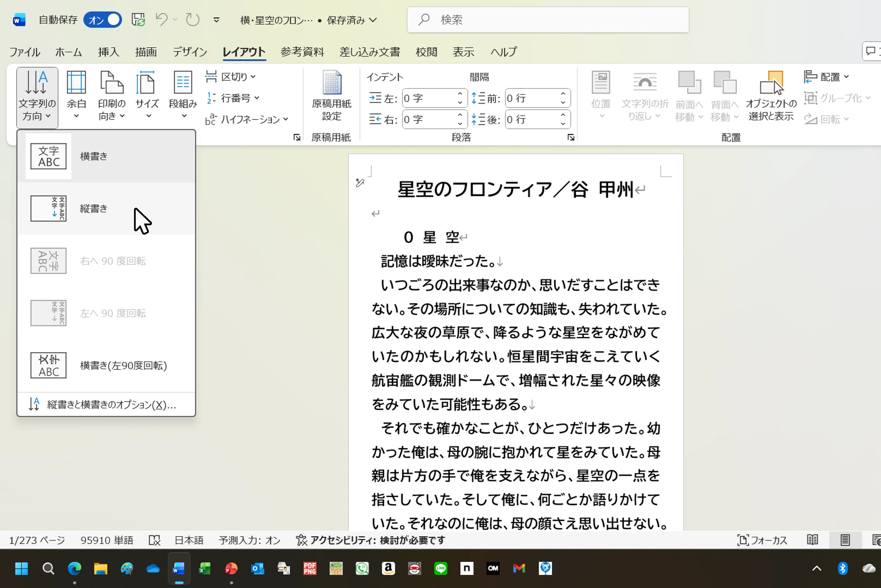The width and height of the screenshot is (881, 588).
Task: Switch to the 表示 tab
Action: (x=463, y=52)
